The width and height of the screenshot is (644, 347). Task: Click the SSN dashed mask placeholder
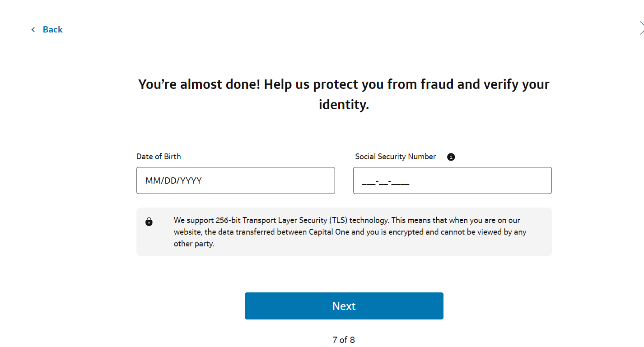[386, 183]
